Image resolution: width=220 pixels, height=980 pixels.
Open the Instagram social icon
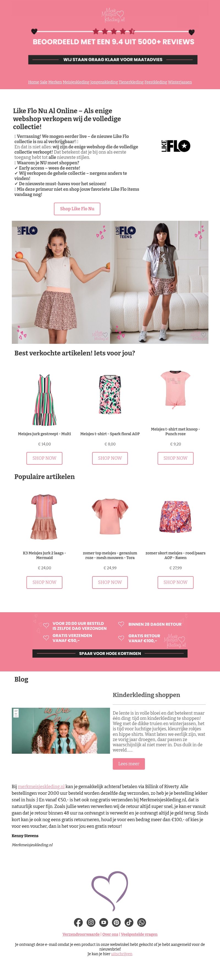(91, 922)
